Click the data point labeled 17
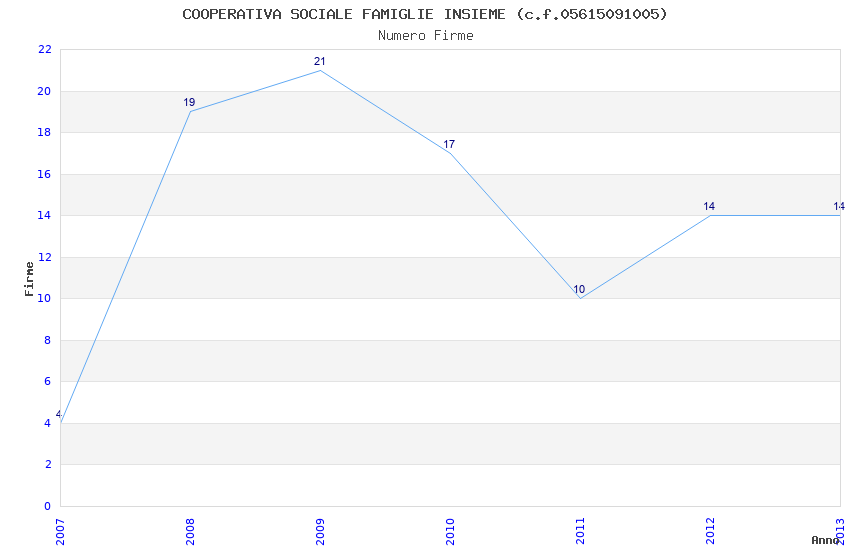Screen dimensions: 850x550 coord(450,153)
